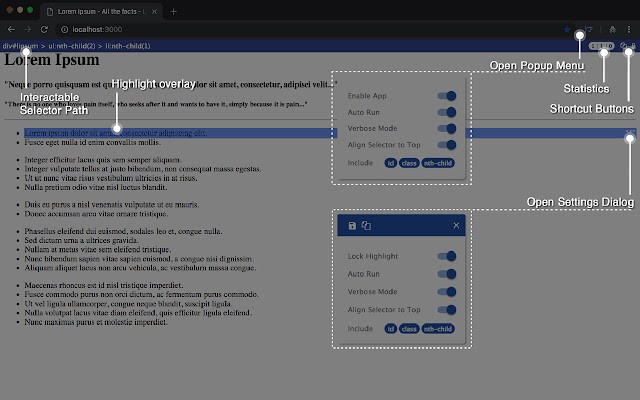Click the id chip in the popup menu
The width and height of the screenshot is (640, 400).
[x=391, y=163]
